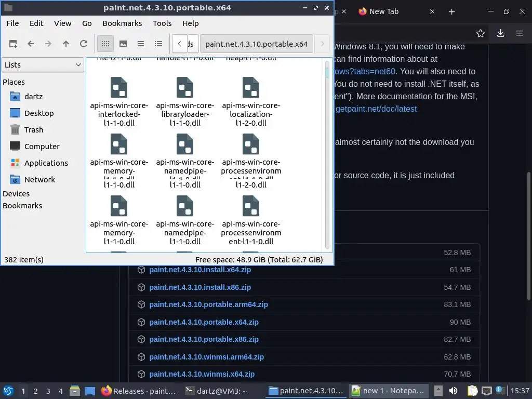Switch to icon view mode
The image size is (532, 399).
point(105,44)
